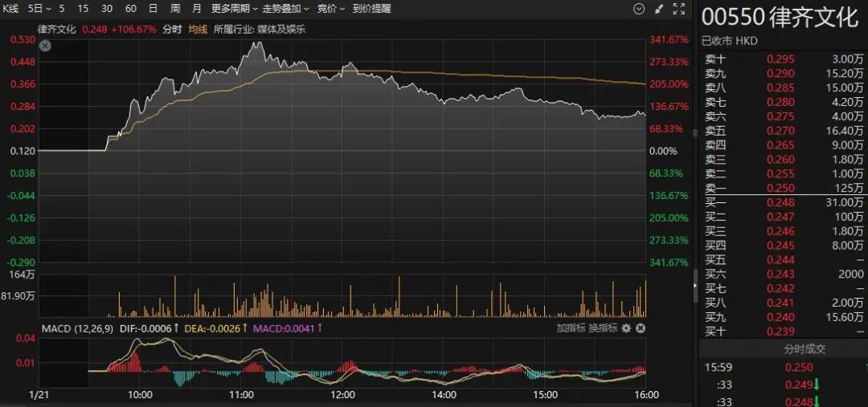
Task: Select the 5 minute period
Action: 61,8
